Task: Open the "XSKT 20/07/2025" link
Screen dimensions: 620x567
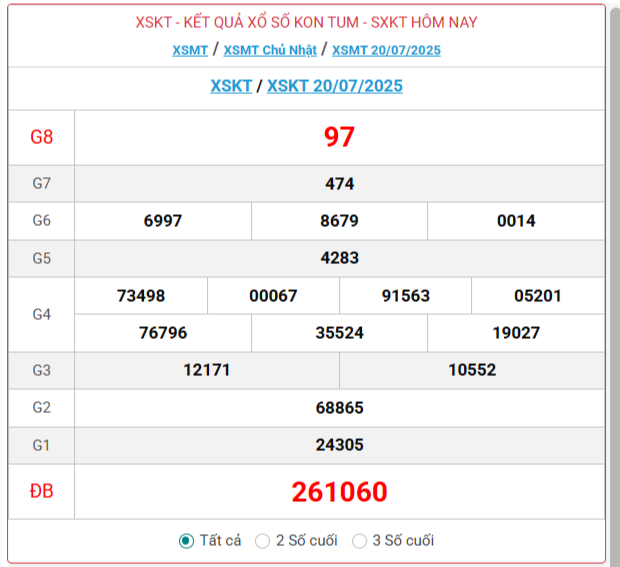Action: point(334,86)
